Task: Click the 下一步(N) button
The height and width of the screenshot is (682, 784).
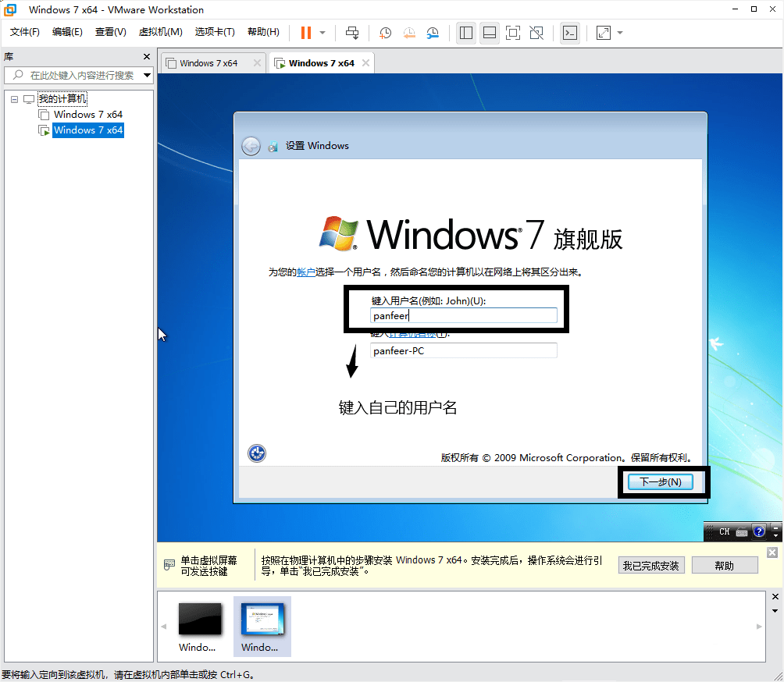Action: pos(661,482)
